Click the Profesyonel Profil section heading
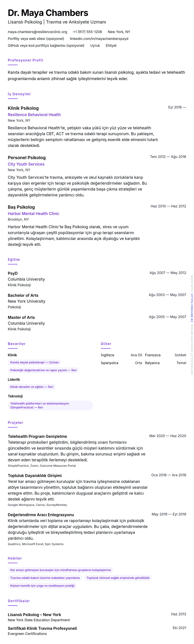This screenshot has width=194, height=644. (x=25, y=60)
